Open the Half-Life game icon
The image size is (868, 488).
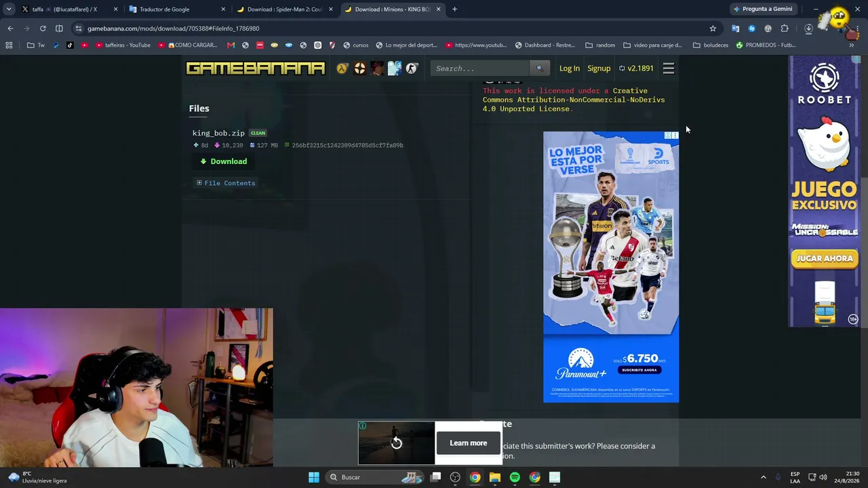tap(342, 68)
